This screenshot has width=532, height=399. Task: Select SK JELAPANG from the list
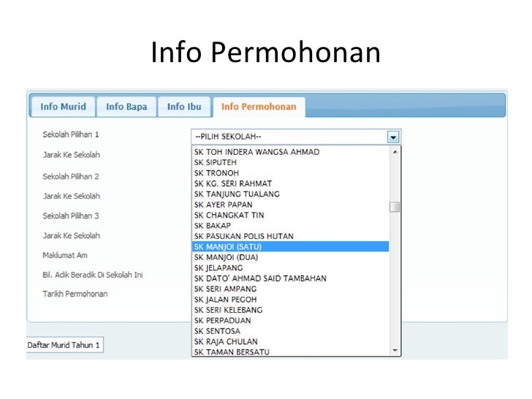[290, 267]
